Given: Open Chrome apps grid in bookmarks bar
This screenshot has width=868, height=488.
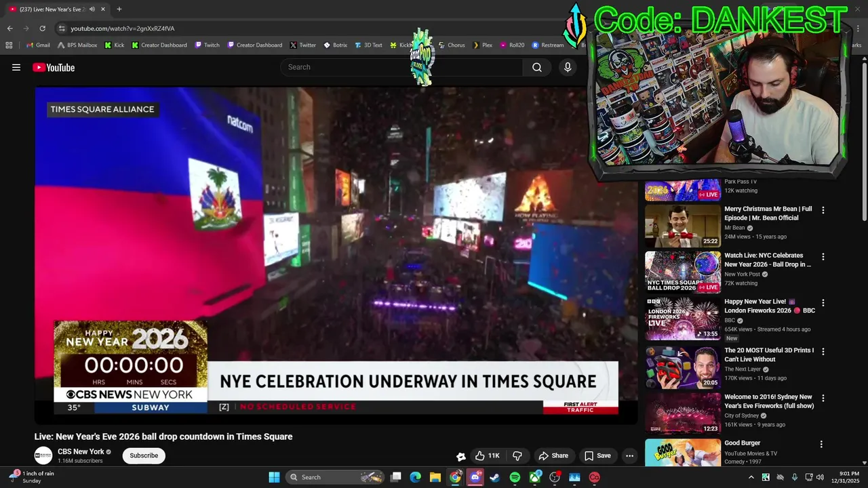Looking at the screenshot, I should pos(9,45).
